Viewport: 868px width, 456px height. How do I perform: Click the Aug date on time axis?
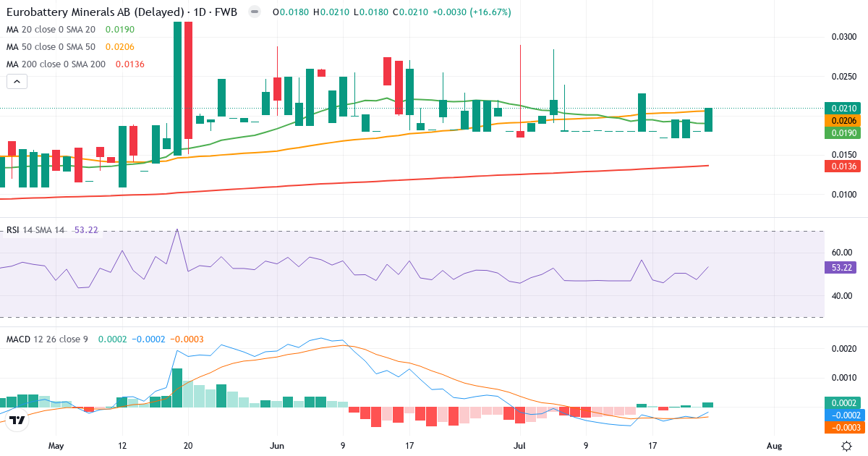tap(774, 447)
